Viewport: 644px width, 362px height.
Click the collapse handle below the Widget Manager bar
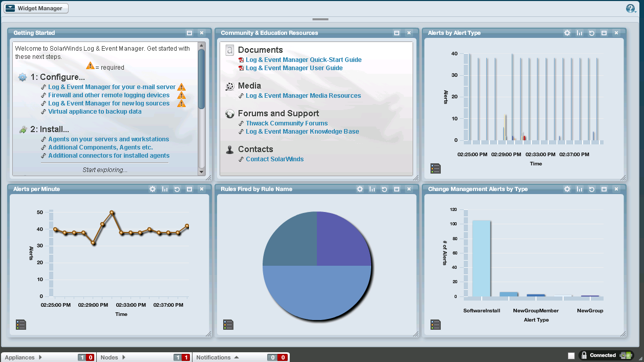point(320,19)
